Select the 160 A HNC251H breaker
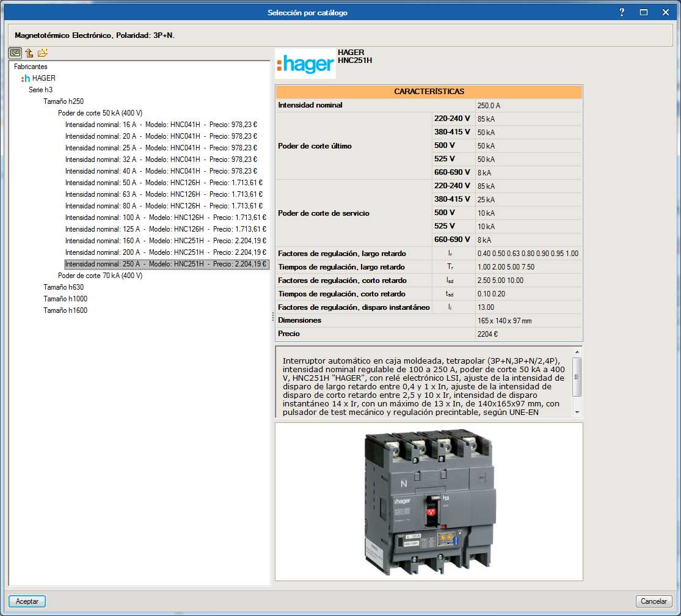 point(166,241)
